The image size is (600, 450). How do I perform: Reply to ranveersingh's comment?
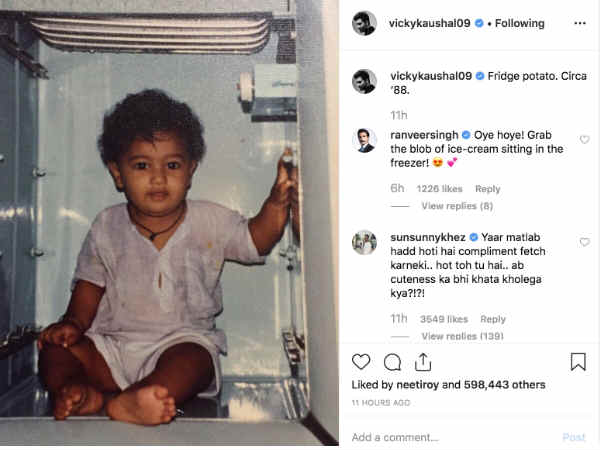tap(488, 189)
